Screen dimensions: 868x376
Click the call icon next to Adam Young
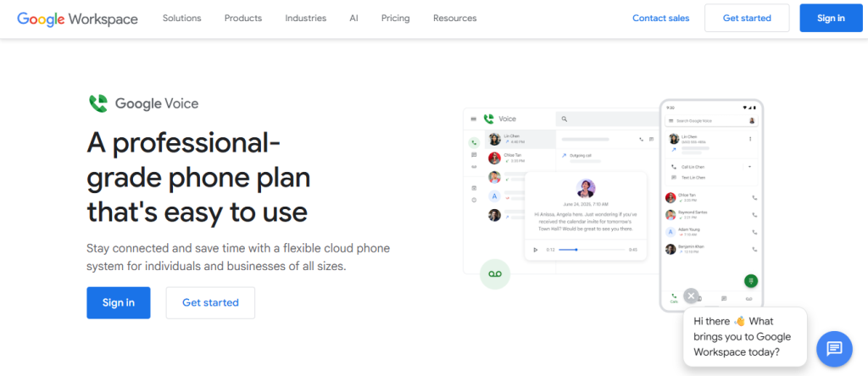(x=754, y=232)
